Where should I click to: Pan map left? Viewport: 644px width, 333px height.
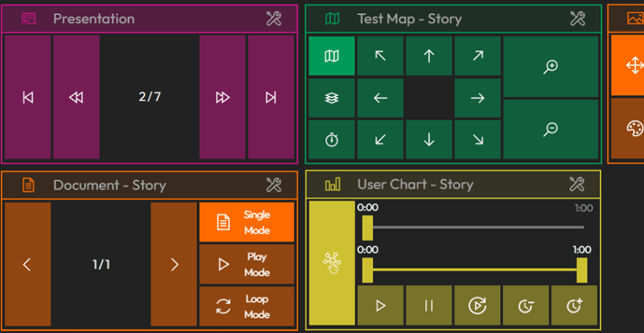coord(381,98)
